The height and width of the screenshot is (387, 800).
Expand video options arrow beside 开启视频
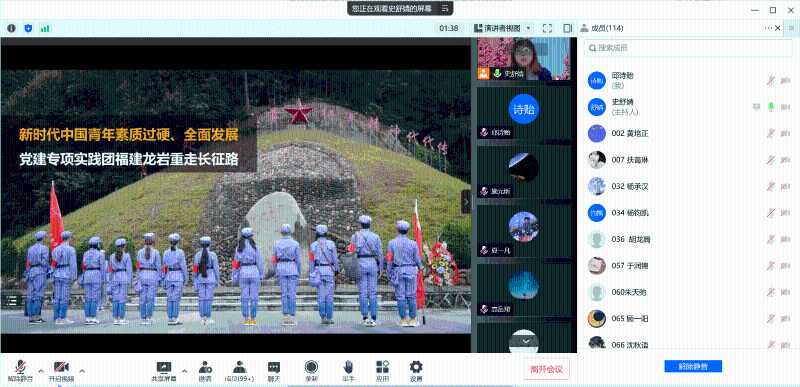(x=82, y=371)
